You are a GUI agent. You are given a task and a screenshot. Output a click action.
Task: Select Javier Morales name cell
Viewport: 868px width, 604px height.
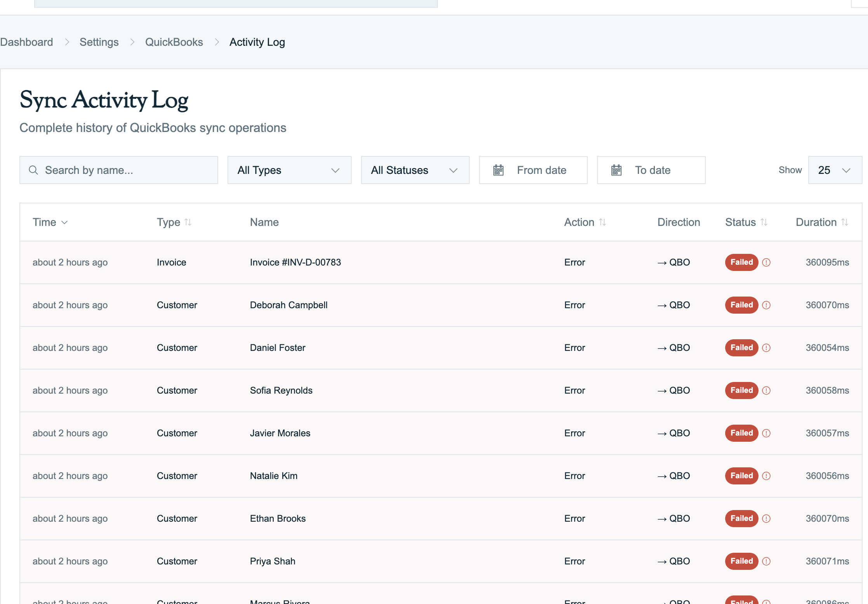coord(280,433)
